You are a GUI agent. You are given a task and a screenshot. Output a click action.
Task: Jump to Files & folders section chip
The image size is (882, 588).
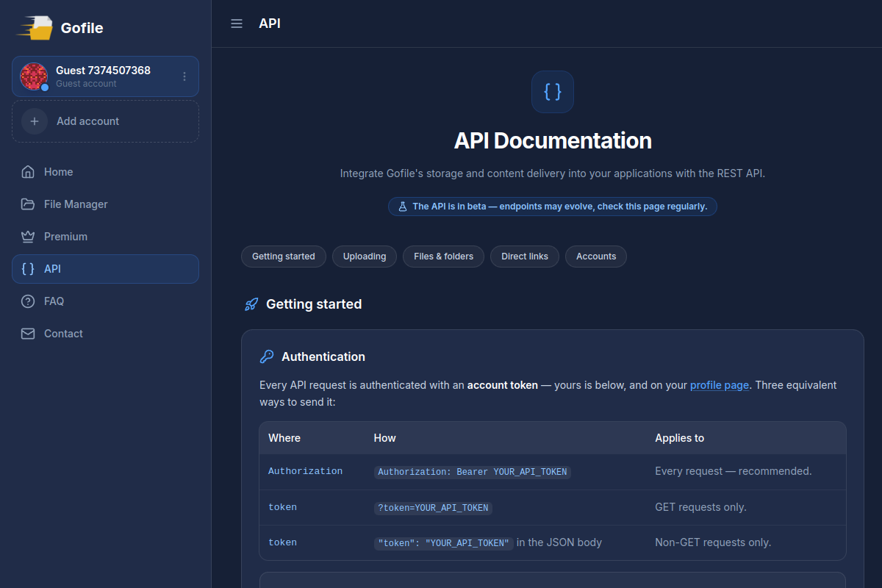(x=443, y=257)
